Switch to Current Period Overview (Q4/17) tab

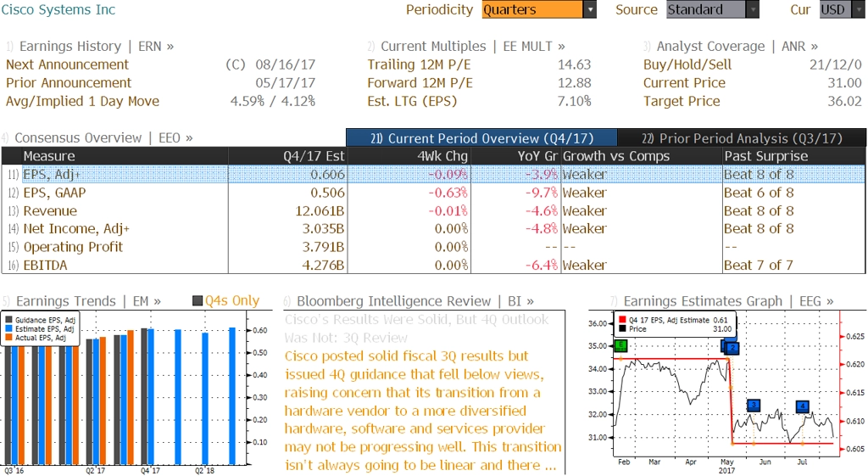(481, 138)
